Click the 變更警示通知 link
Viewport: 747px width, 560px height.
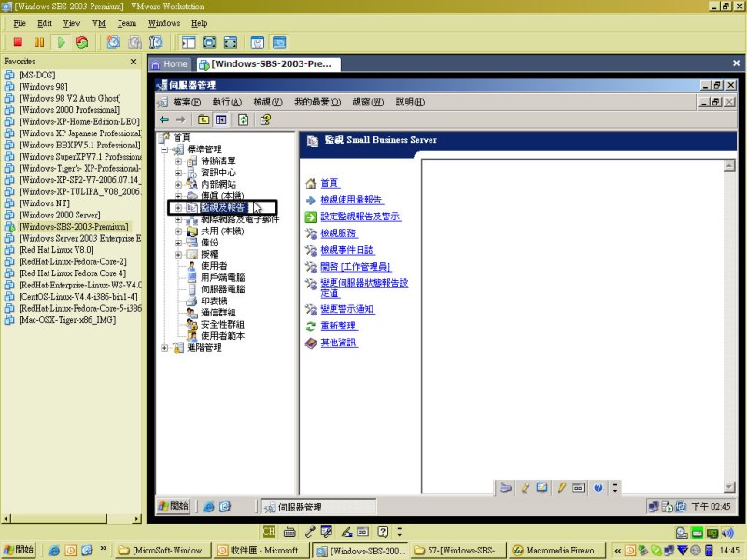[x=346, y=309]
